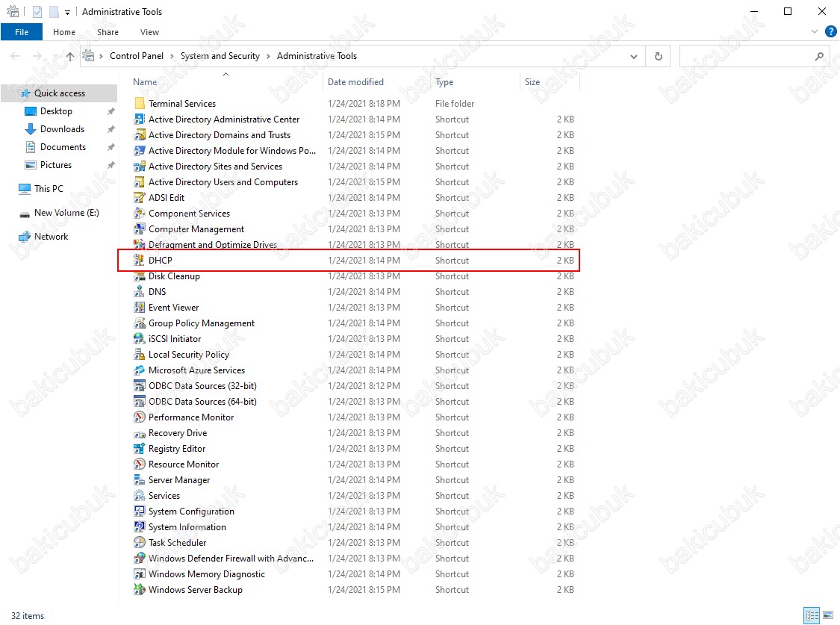The width and height of the screenshot is (840, 625).
Task: Click the Server Manager icon
Action: 140,480
